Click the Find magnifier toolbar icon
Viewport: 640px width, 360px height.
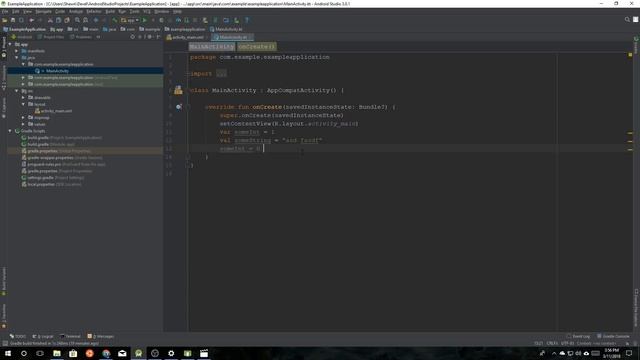pos(77,20)
